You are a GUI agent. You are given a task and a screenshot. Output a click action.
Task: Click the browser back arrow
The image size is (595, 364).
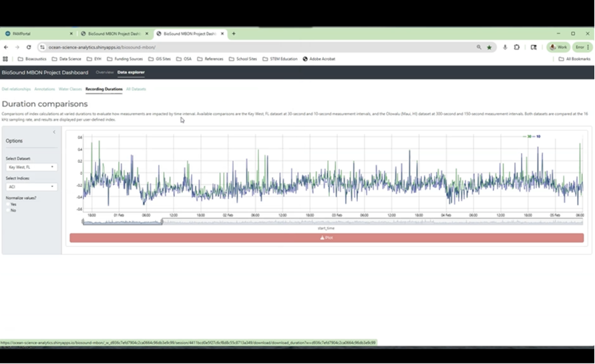coord(6,47)
